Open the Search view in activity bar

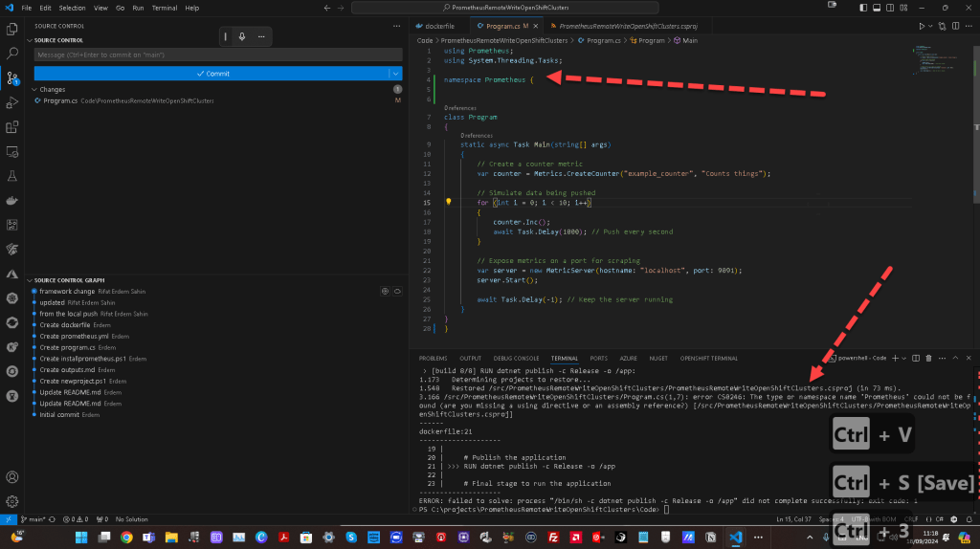(x=11, y=54)
